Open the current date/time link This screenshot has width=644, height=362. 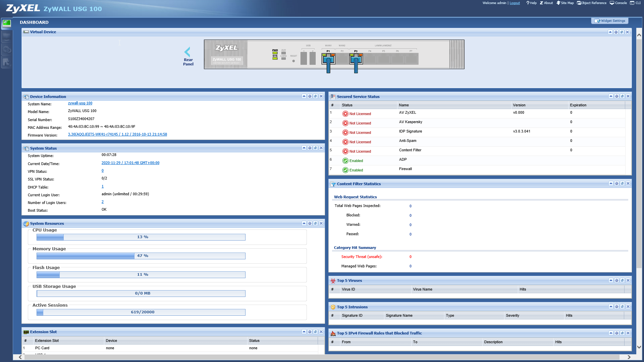(x=130, y=163)
